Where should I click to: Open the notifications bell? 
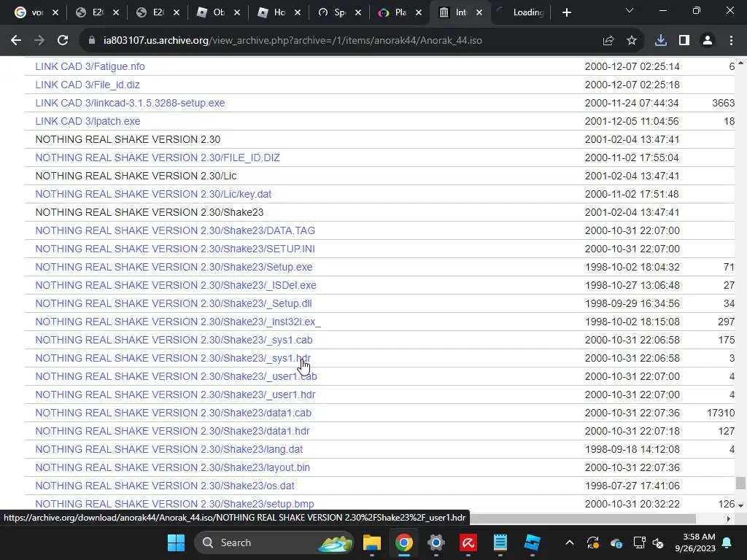(x=727, y=542)
